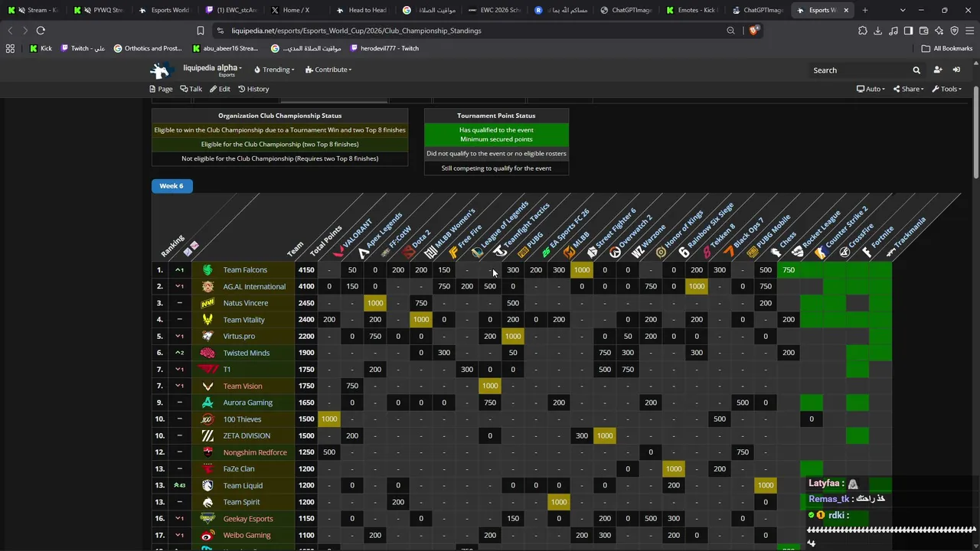Click the Chess icon in table header
Image resolution: width=980 pixels, height=551 pixels.
pyautogui.click(x=776, y=253)
